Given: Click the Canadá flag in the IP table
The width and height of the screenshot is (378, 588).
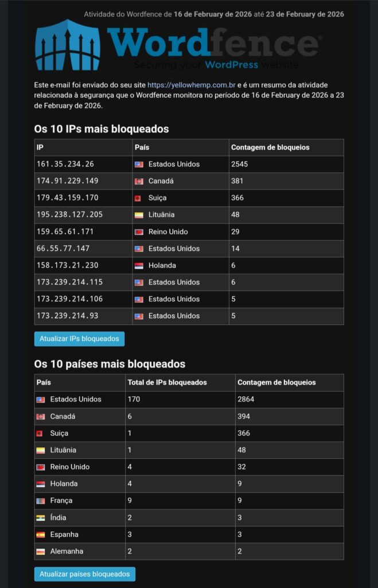Looking at the screenshot, I should point(138,181).
